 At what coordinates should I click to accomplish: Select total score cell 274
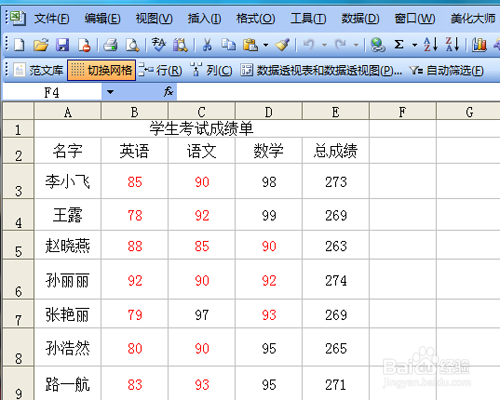[336, 280]
